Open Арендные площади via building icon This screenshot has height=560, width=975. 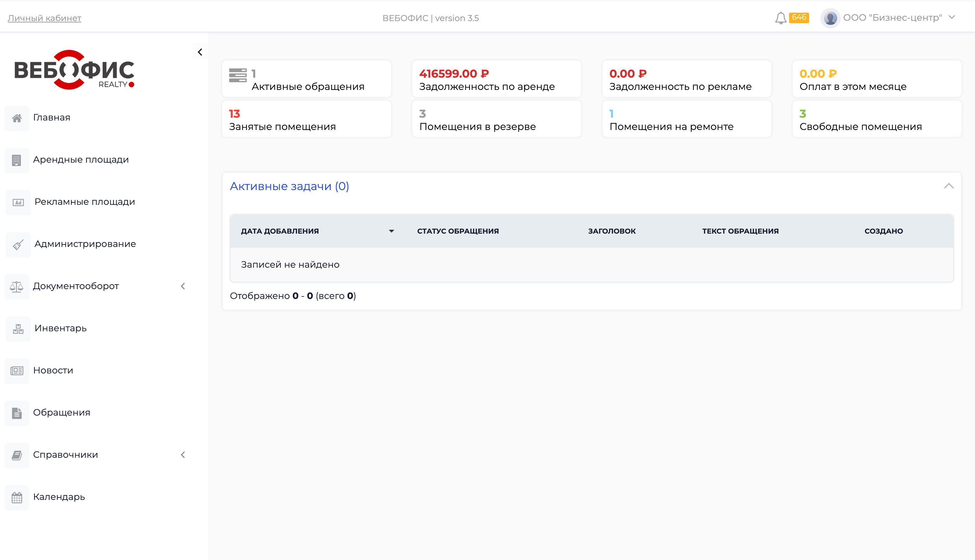[17, 160]
